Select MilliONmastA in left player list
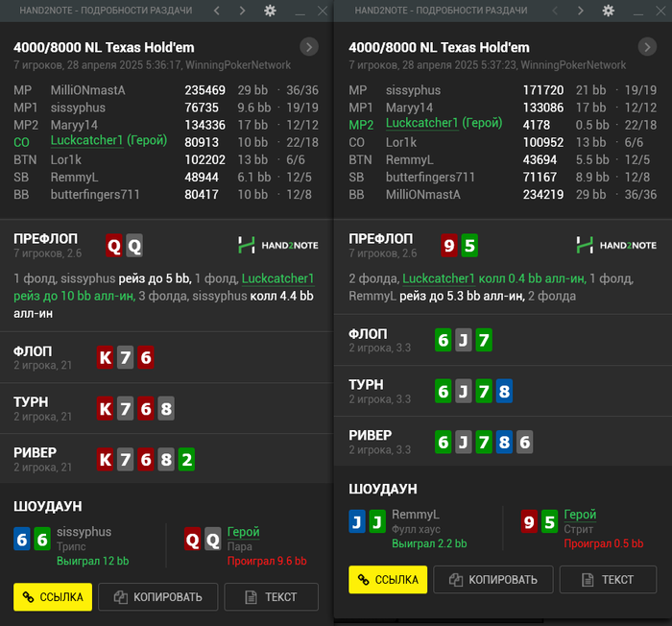 click(x=88, y=90)
